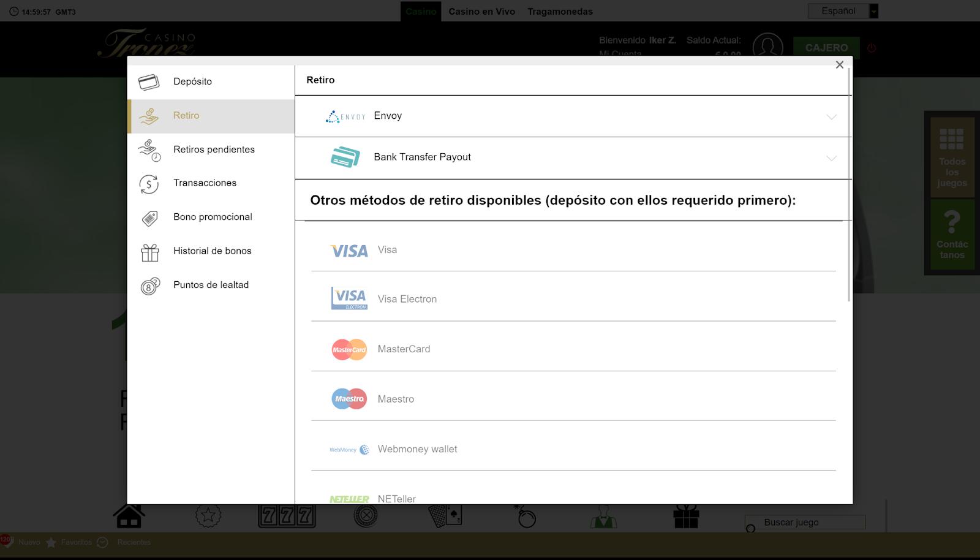Switch to the Tragamonedas tab
The height and width of the screenshot is (560, 980).
click(560, 12)
